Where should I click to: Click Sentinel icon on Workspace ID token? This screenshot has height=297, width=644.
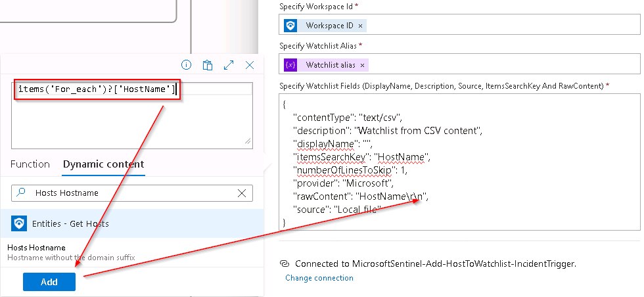click(x=290, y=26)
